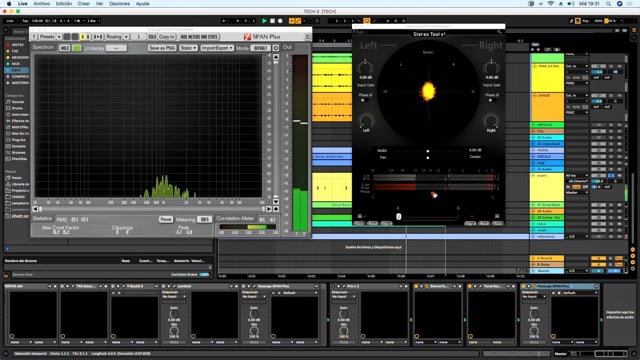This screenshot has height=360, width=640.
Task: Click the green Spectrum color toggle in SPAN
Action: (x=76, y=48)
